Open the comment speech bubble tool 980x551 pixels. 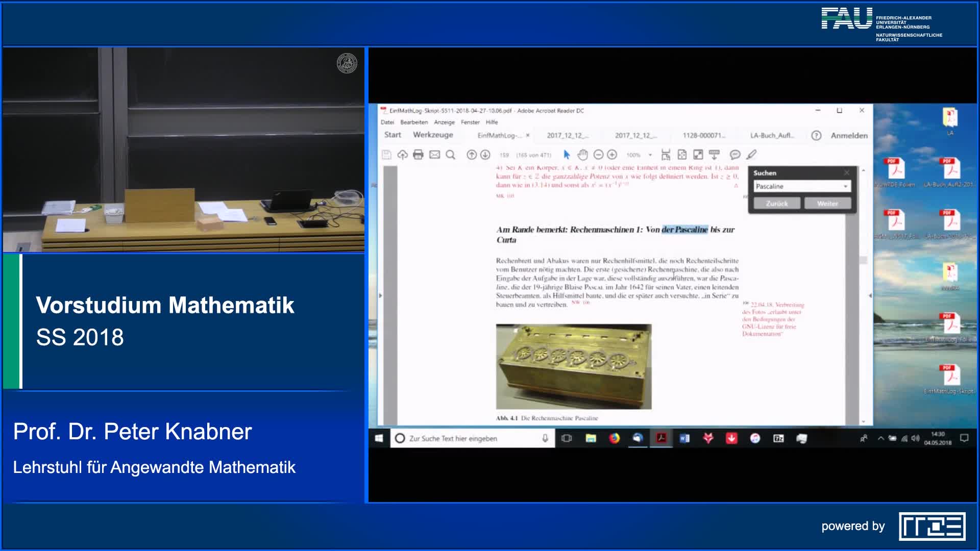pos(735,155)
